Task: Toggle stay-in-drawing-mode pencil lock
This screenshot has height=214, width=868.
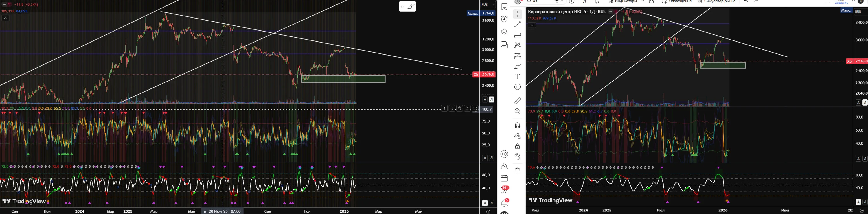Action: pyautogui.click(x=518, y=136)
